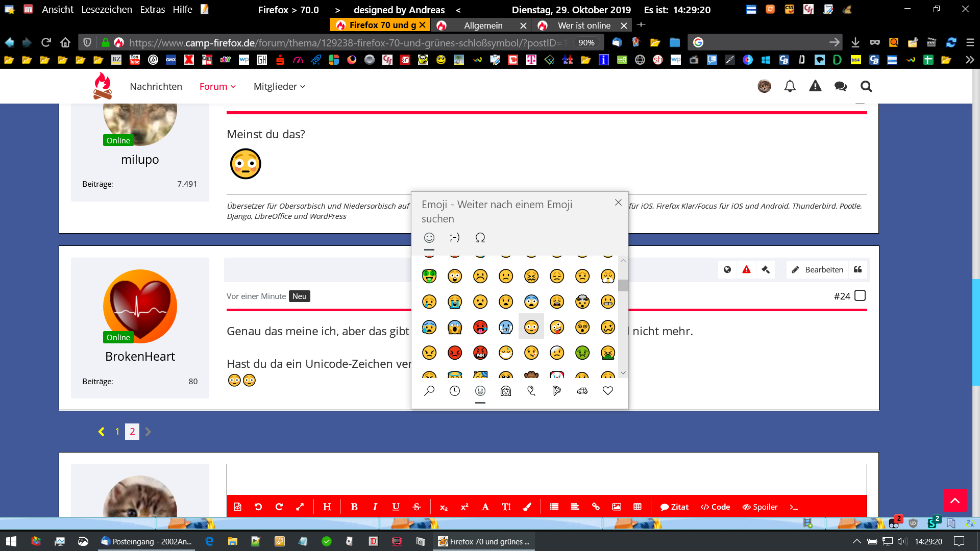Image resolution: width=980 pixels, height=551 pixels.
Task: Tick the checkbox for post #24
Action: pos(860,295)
